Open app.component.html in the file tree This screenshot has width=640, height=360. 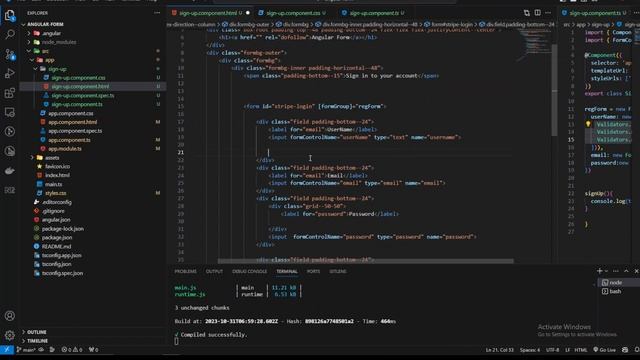pos(73,122)
